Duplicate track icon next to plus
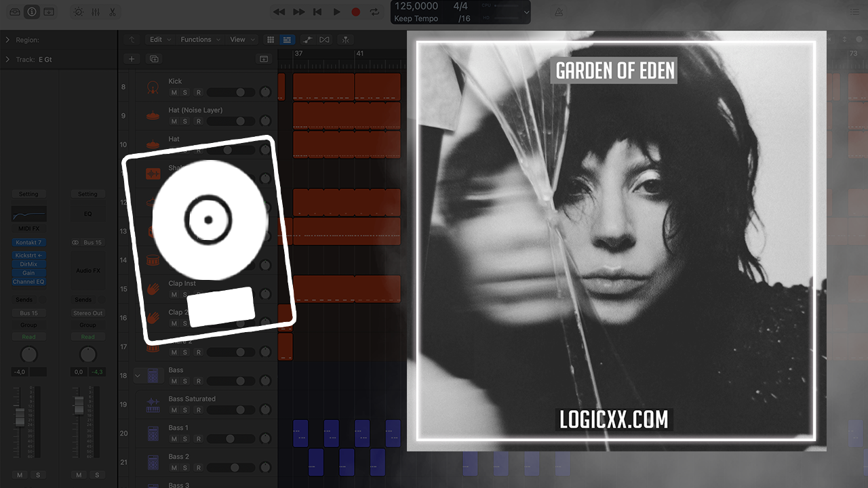The image size is (868, 488). point(154,59)
